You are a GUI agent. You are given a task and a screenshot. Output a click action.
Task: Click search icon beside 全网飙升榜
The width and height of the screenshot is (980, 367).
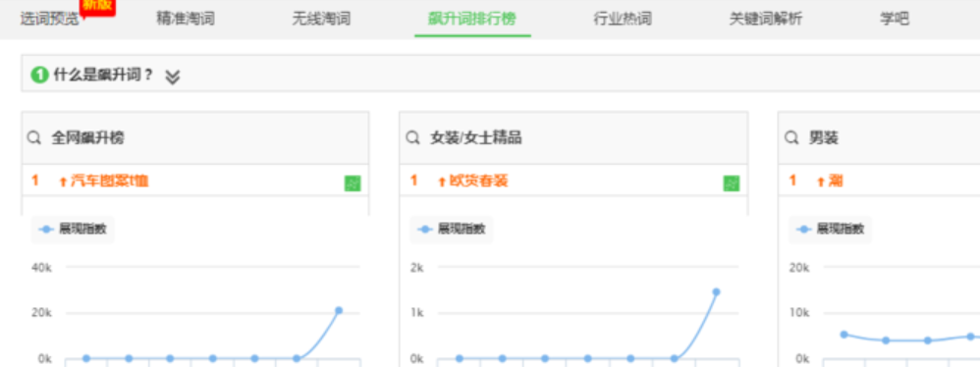click(34, 138)
